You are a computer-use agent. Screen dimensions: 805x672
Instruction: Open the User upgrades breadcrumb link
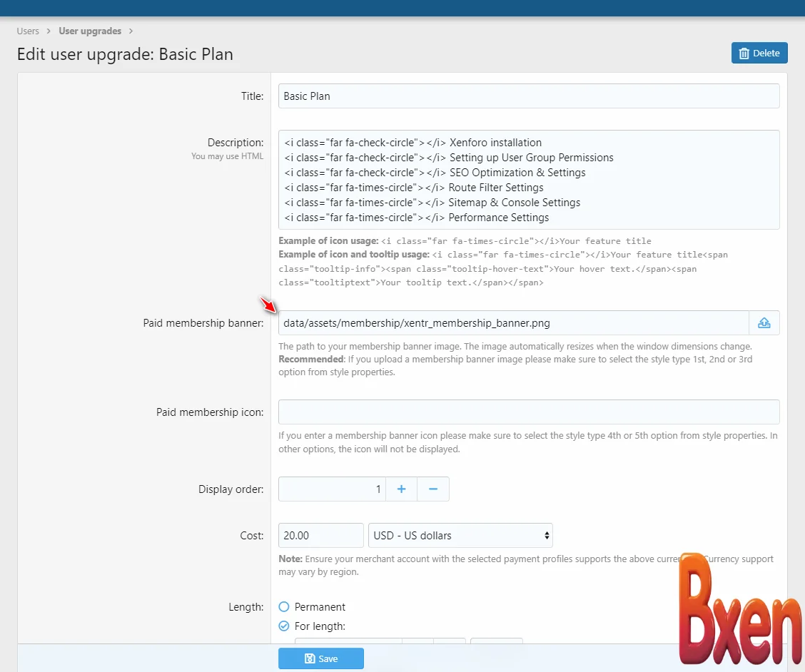90,31
